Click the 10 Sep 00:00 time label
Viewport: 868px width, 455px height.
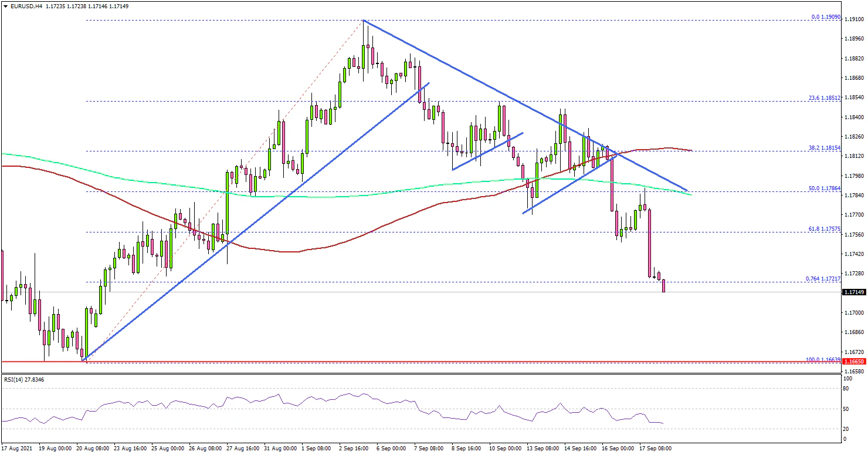[506, 448]
